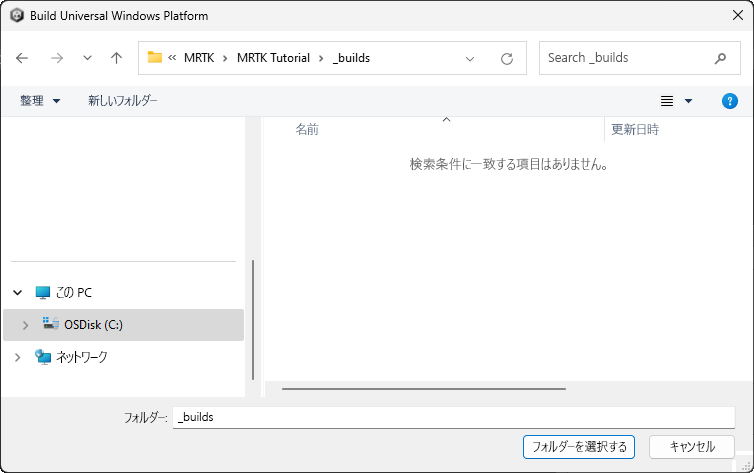The height and width of the screenshot is (473, 754).
Task: Close the Build Universal Windows Platform dialog
Action: click(738, 15)
